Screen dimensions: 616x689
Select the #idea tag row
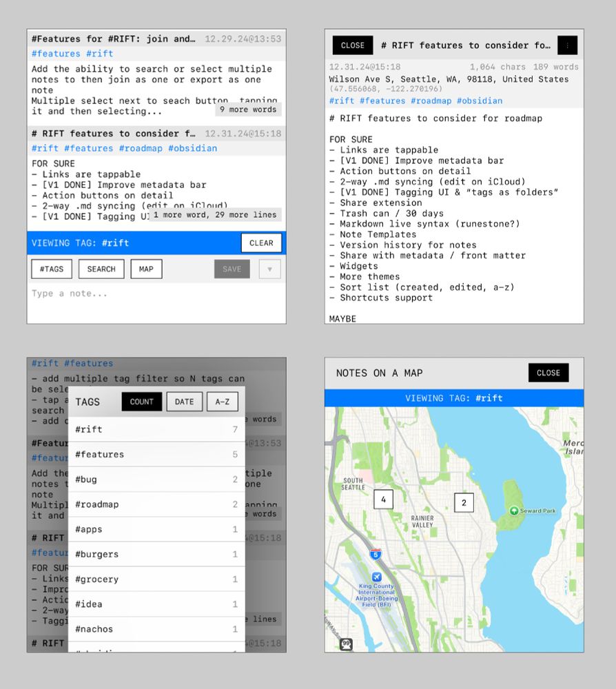(x=156, y=604)
